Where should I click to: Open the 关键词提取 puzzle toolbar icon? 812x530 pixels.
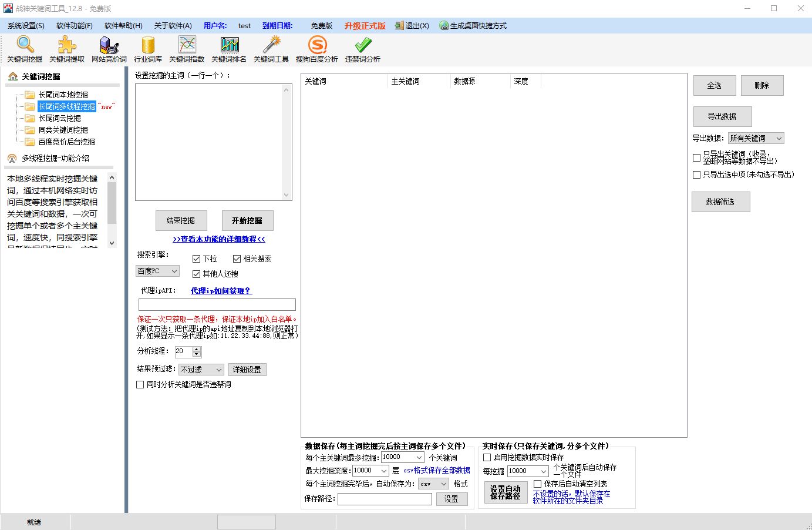[x=67, y=45]
